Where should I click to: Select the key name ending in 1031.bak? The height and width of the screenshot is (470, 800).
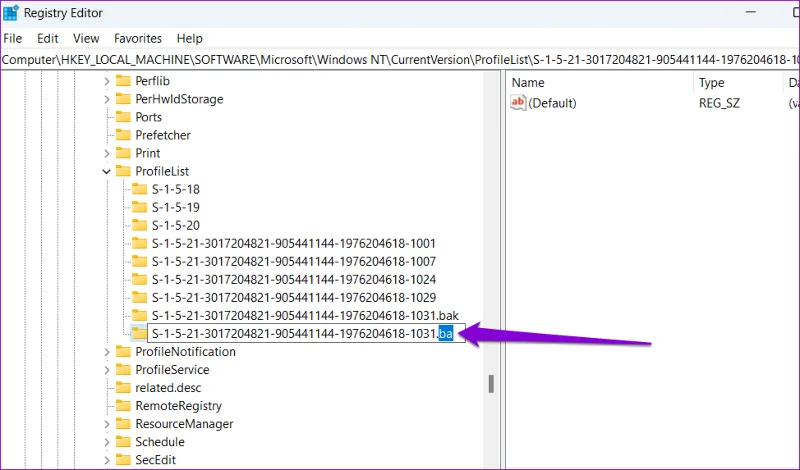(x=305, y=316)
